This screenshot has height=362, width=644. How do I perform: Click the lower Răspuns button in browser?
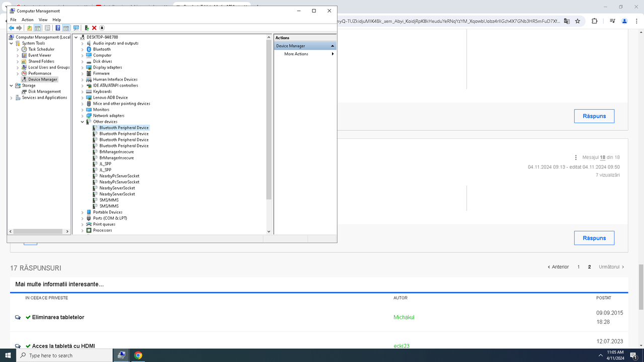tap(594, 238)
